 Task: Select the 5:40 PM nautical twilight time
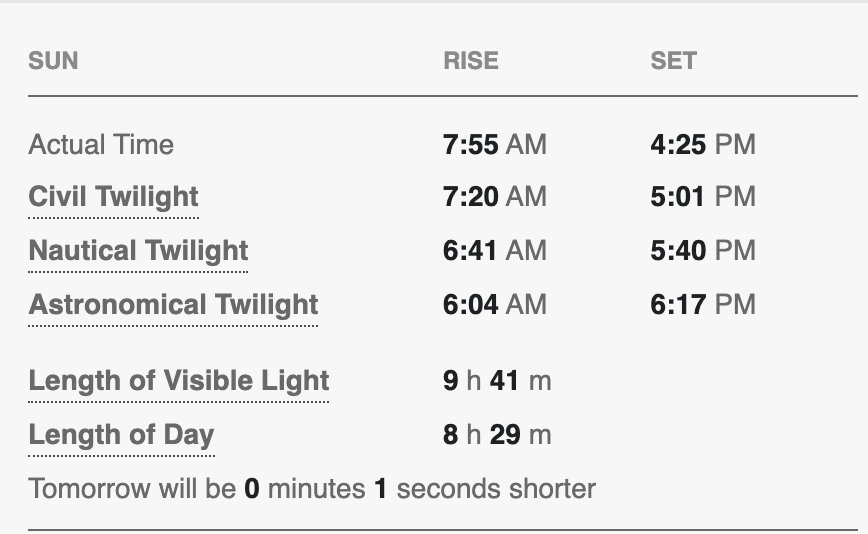702,251
